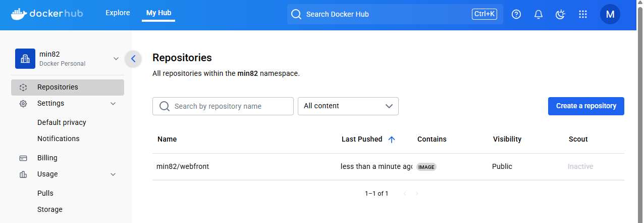The width and height of the screenshot is (644, 223).
Task: Open the apps grid launcher icon
Action: point(583,14)
